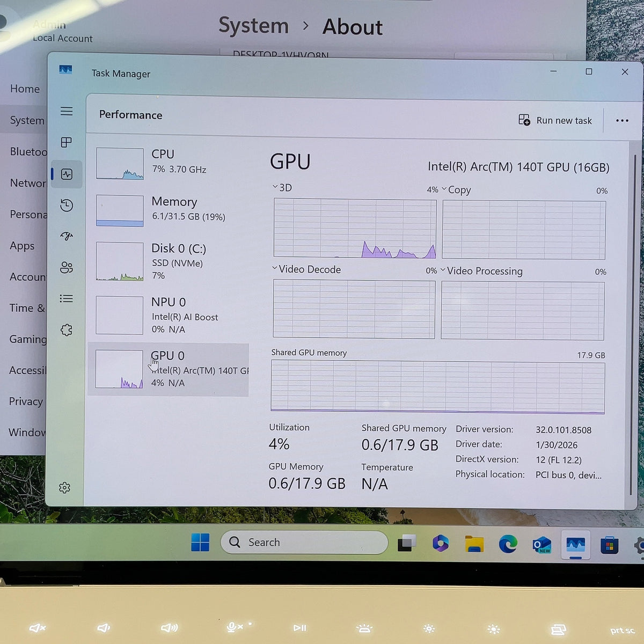Open the Details page icon
The width and height of the screenshot is (644, 644).
click(x=67, y=298)
